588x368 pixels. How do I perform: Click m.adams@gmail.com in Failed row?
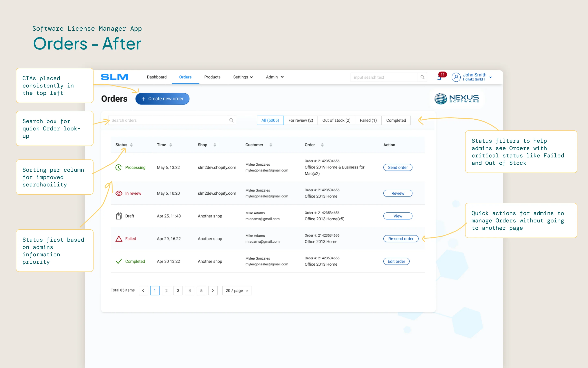(262, 241)
